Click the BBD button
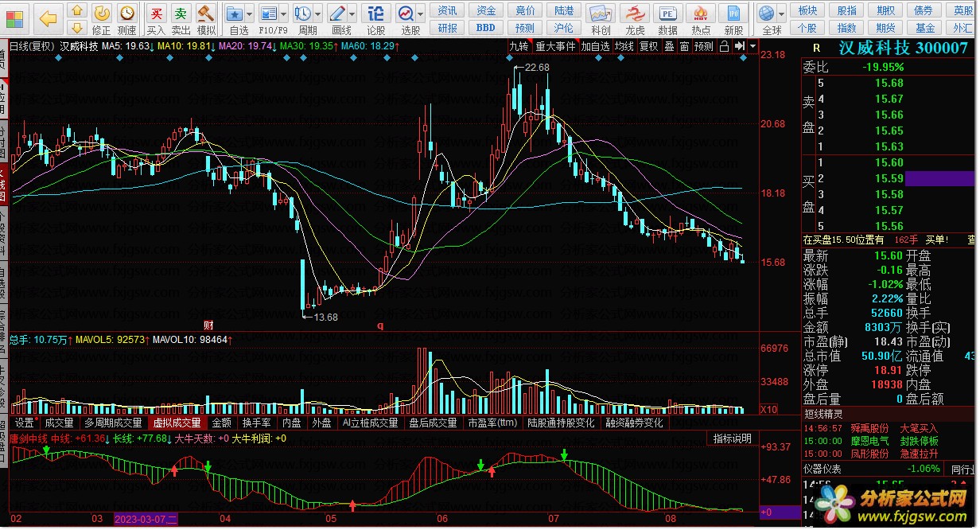Screen dimensions: 980x530 (486, 28)
